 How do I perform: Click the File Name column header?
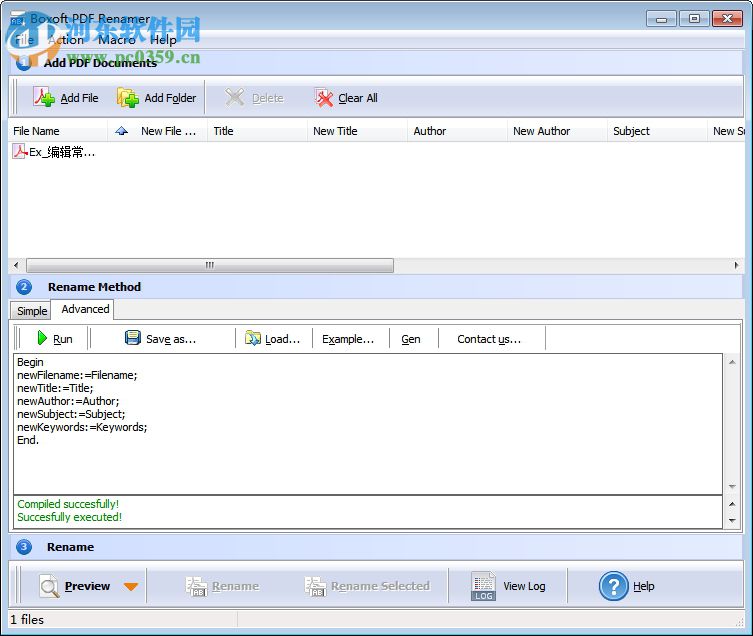[x=58, y=131]
